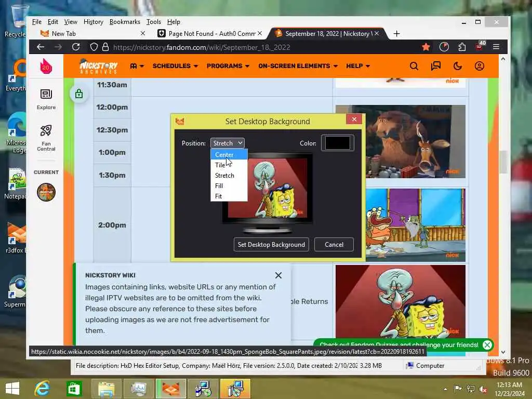Expand the glasses icon nav dropdown
The height and width of the screenshot is (399, 532).
click(137, 66)
